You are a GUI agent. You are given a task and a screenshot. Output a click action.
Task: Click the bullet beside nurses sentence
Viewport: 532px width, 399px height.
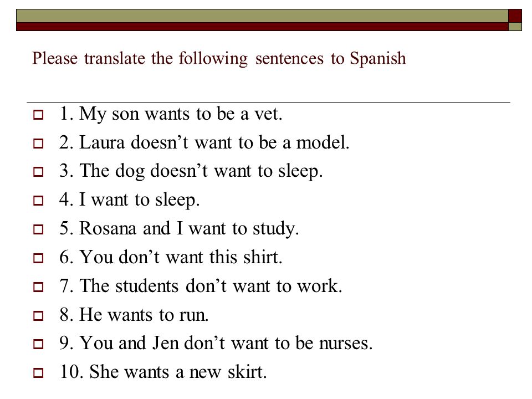(x=38, y=344)
